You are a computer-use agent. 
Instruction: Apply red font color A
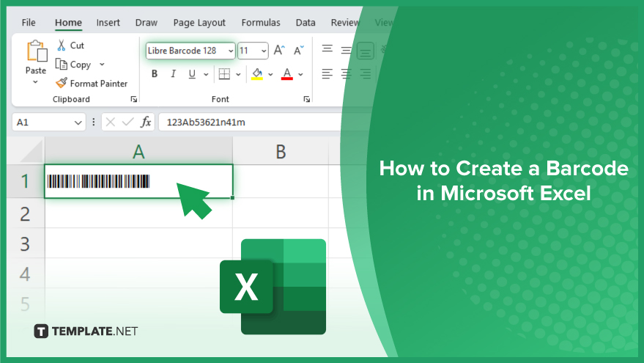tap(287, 74)
